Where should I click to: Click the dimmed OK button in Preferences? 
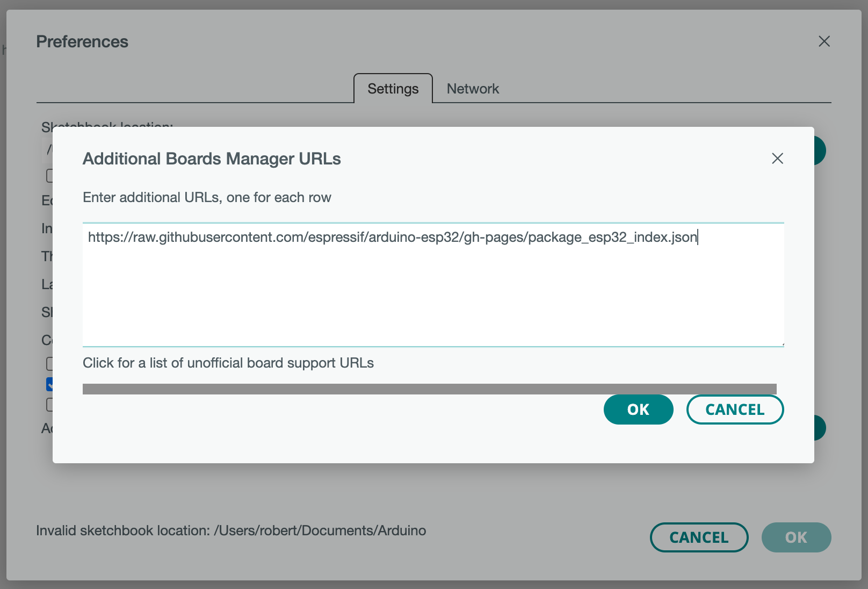click(796, 537)
